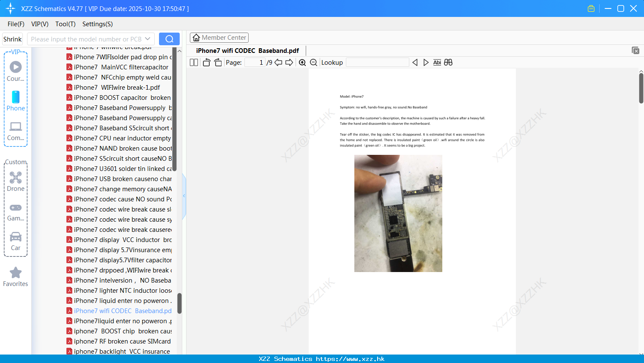
Task: Rotate page counterclockwise
Action: click(206, 62)
